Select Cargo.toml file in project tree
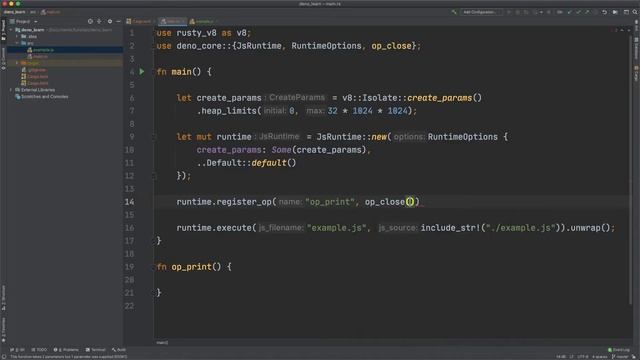Image resolution: width=640 pixels, height=360 pixels. 35,83
